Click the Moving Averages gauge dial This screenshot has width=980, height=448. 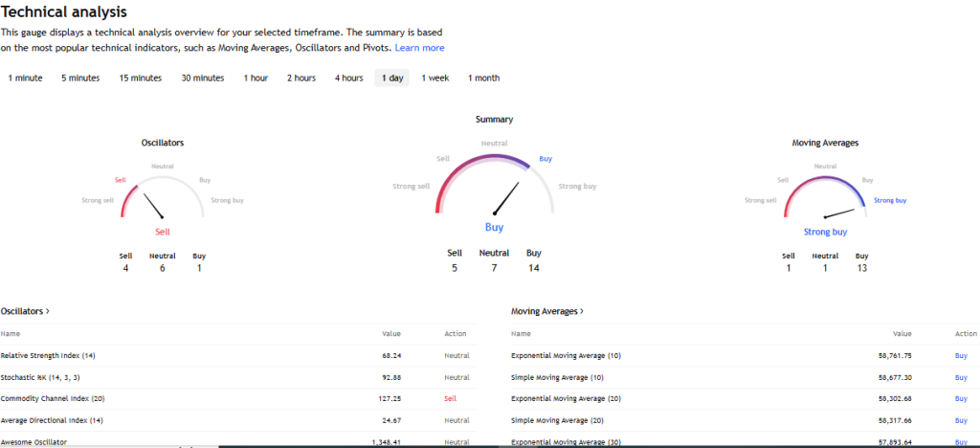click(x=825, y=197)
